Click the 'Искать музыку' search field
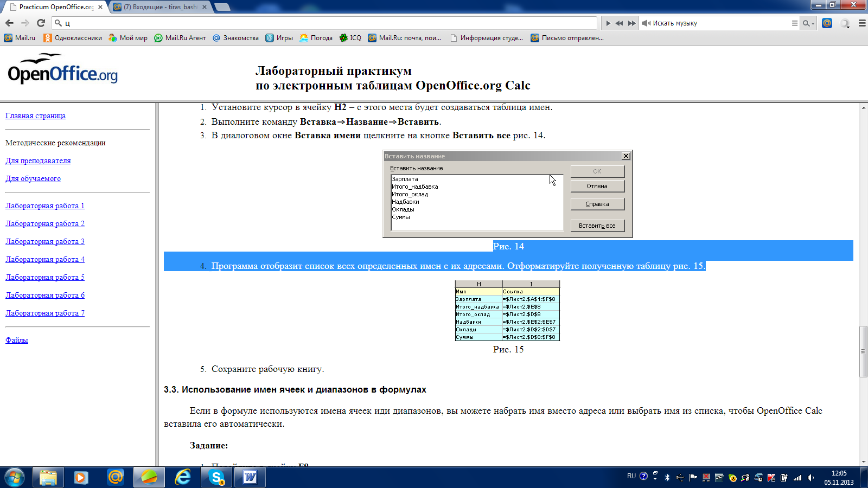 tap(720, 23)
